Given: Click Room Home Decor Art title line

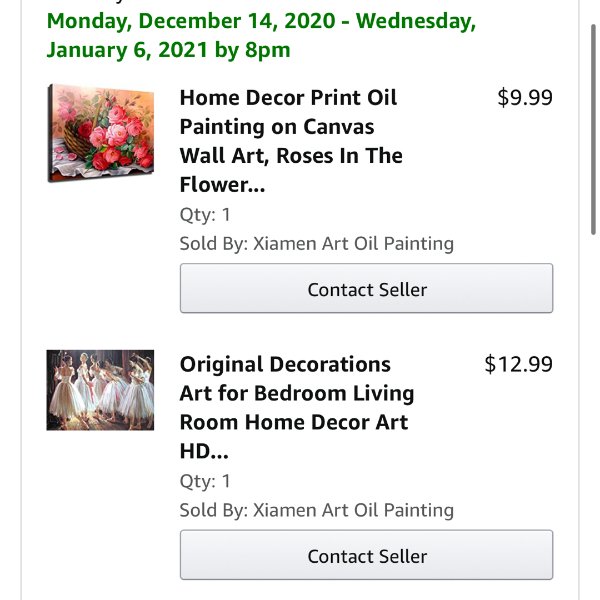Looking at the screenshot, I should (294, 422).
